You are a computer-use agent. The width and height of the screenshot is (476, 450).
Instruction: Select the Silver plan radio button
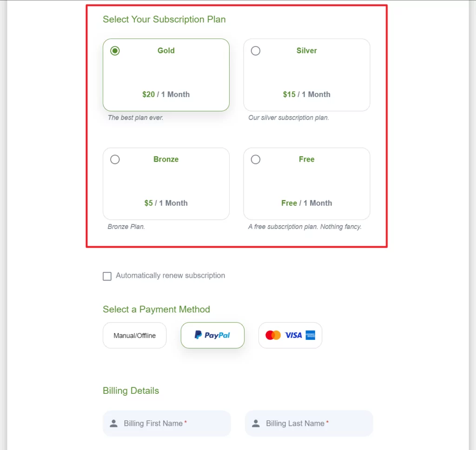[256, 51]
